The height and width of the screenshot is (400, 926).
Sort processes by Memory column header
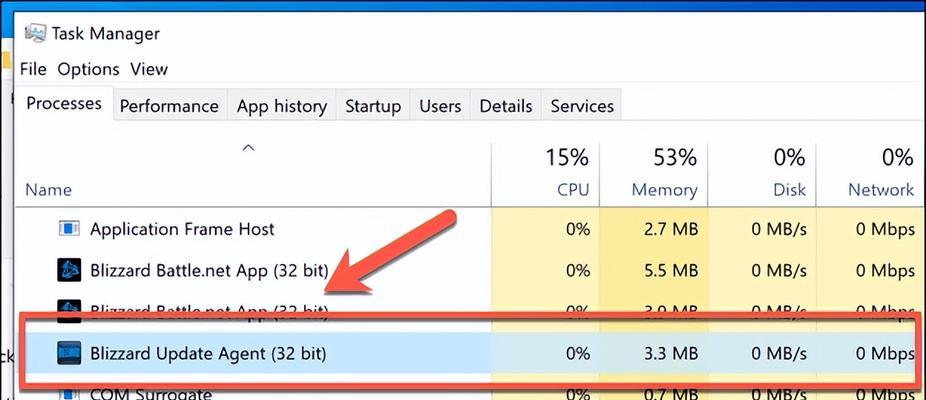tap(653, 174)
